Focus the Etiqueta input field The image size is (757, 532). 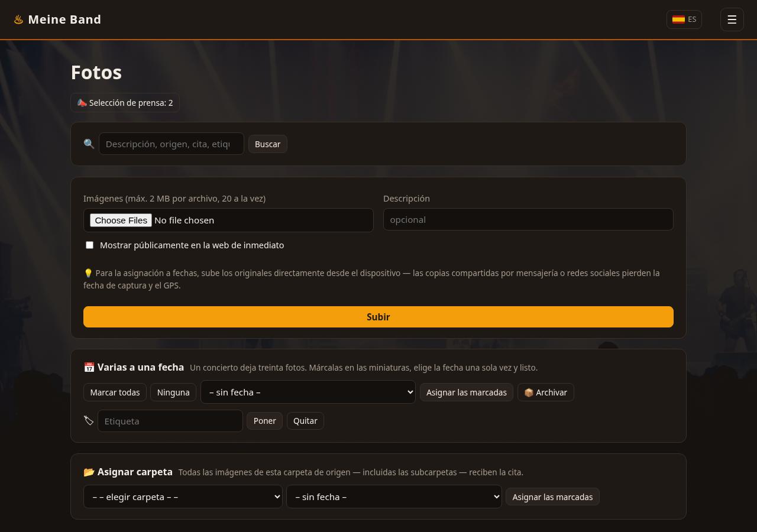[170, 421]
